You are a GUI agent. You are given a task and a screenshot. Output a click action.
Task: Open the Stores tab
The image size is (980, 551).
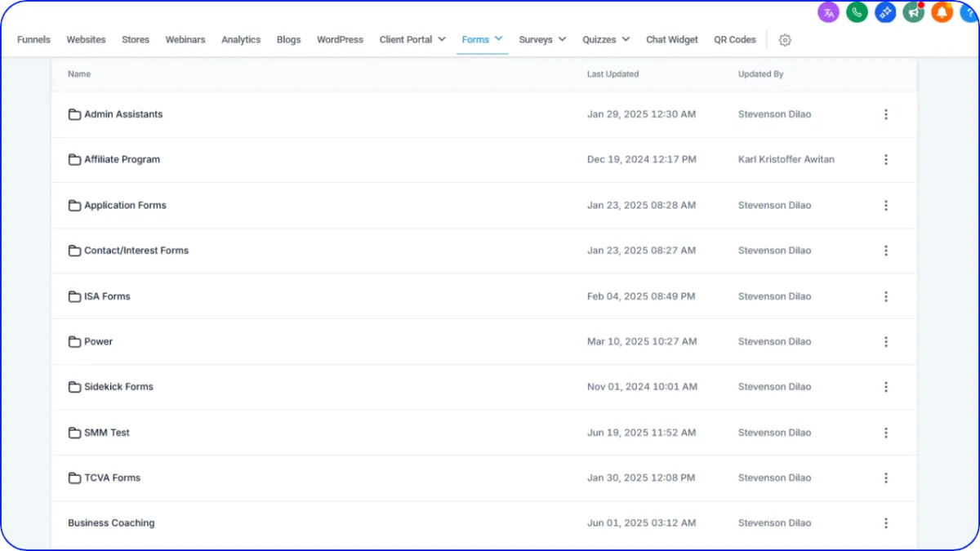(x=136, y=39)
